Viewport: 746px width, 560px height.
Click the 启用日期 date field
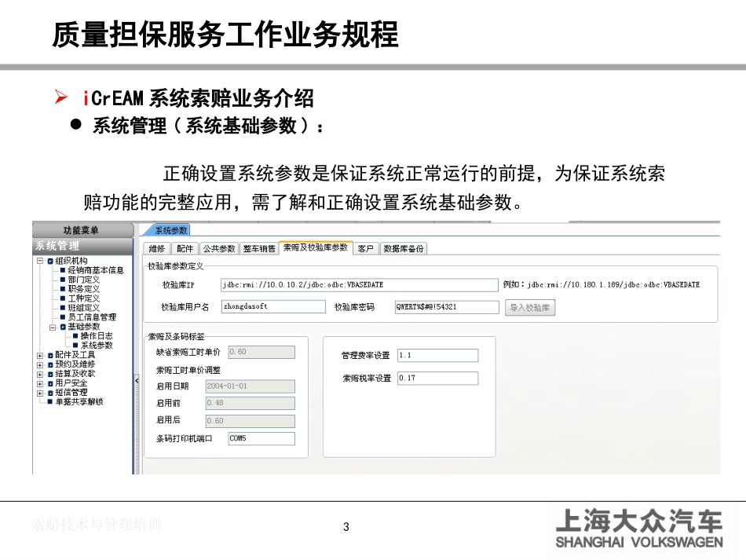(250, 386)
